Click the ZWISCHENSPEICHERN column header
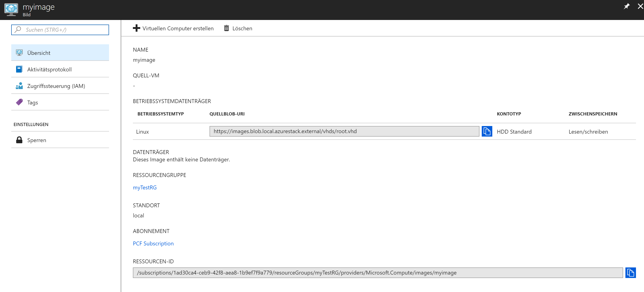 pos(593,114)
